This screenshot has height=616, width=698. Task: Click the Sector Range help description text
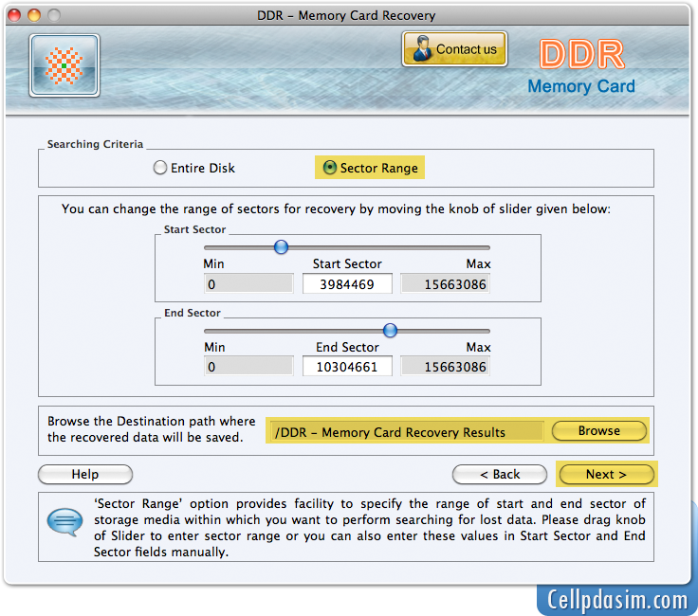[370, 528]
